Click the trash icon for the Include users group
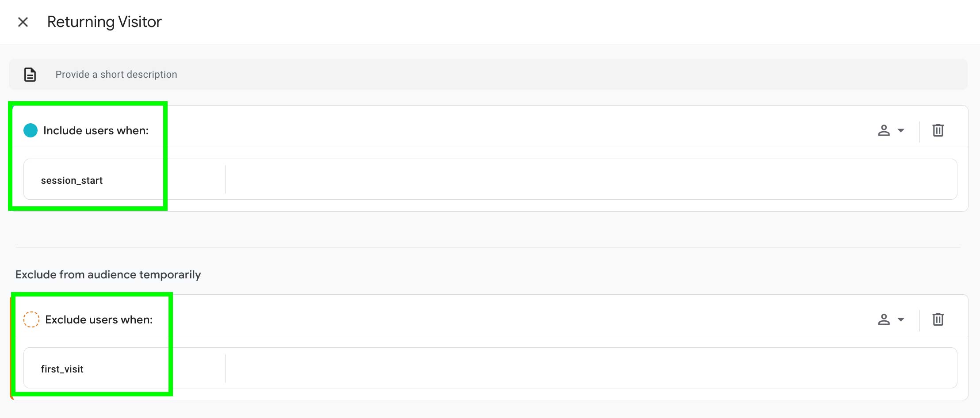The width and height of the screenshot is (980, 418). point(938,130)
